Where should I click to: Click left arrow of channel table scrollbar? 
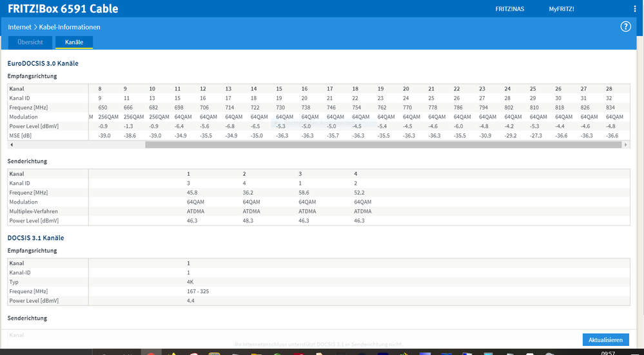point(12,144)
